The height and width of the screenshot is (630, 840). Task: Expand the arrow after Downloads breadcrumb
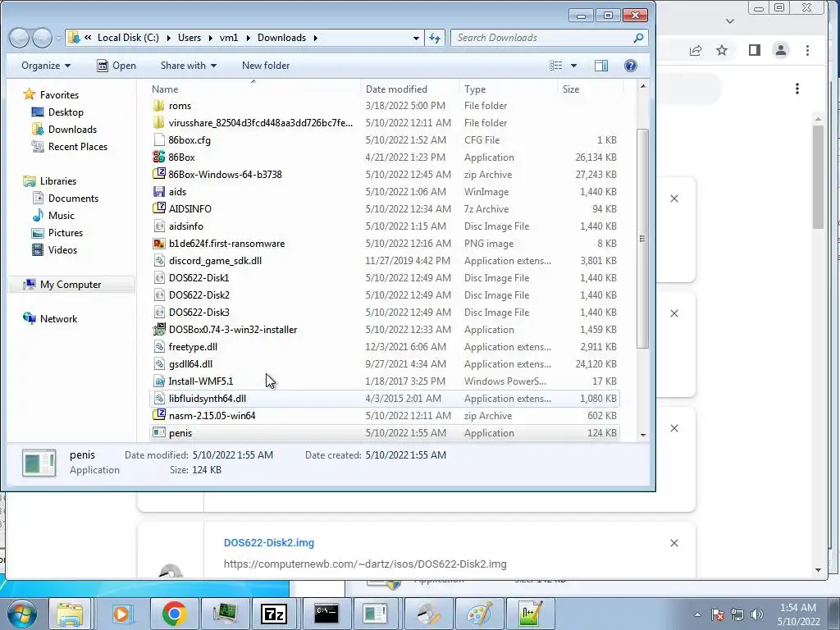click(315, 38)
